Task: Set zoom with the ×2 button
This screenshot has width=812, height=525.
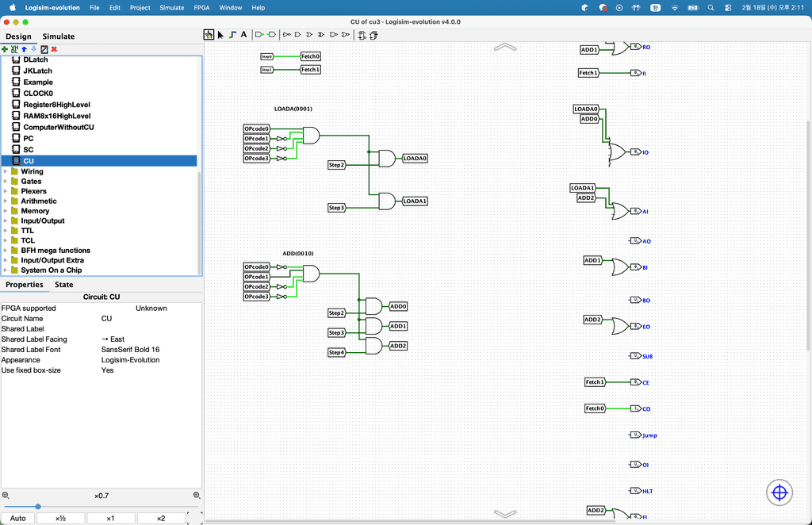Action: coord(161,519)
